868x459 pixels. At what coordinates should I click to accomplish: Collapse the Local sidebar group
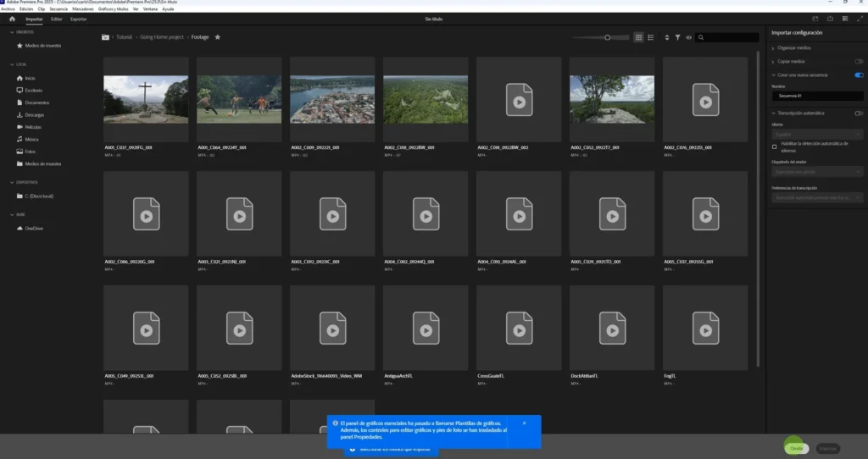[x=12, y=64]
